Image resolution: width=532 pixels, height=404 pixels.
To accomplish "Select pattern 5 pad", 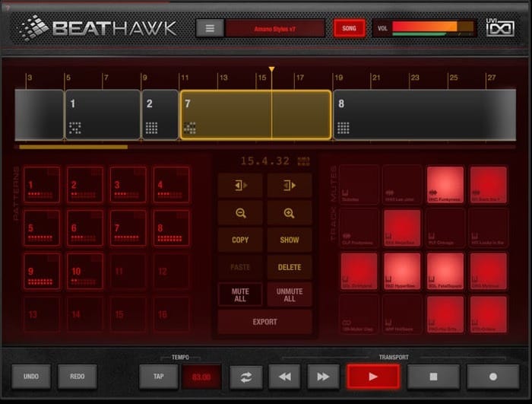I will 42,227.
